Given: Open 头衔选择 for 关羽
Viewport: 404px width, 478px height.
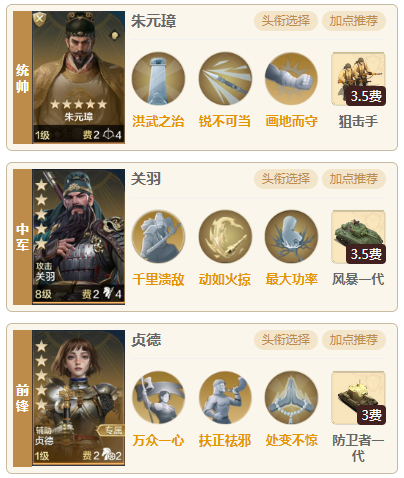Looking at the screenshot, I should click(x=286, y=179).
